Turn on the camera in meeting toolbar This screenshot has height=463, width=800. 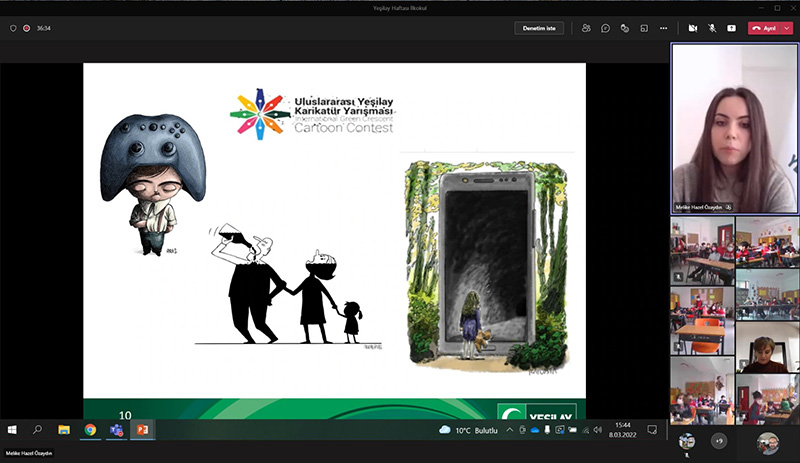692,28
